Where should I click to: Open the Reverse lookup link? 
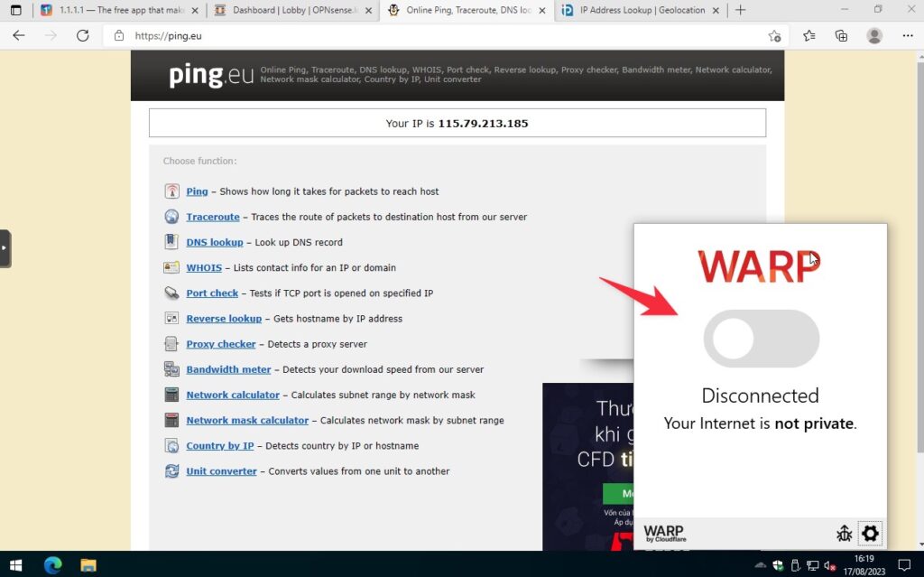[x=224, y=318]
